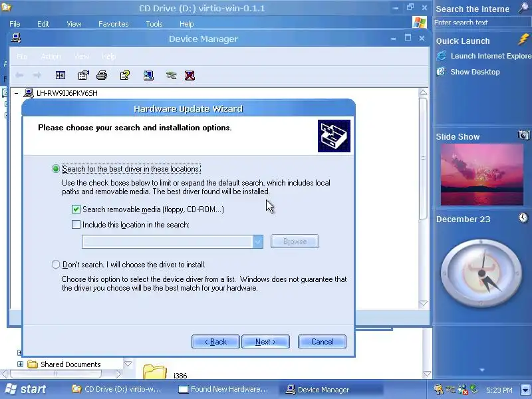Click Show Desktop link in sidebar
This screenshot has width=532, height=399.
(475, 72)
